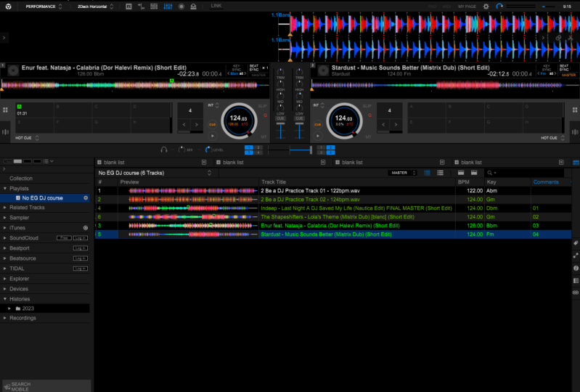580x392 pixels.
Task: Toggle the blue mixer panel icon
Action: tap(168, 7)
